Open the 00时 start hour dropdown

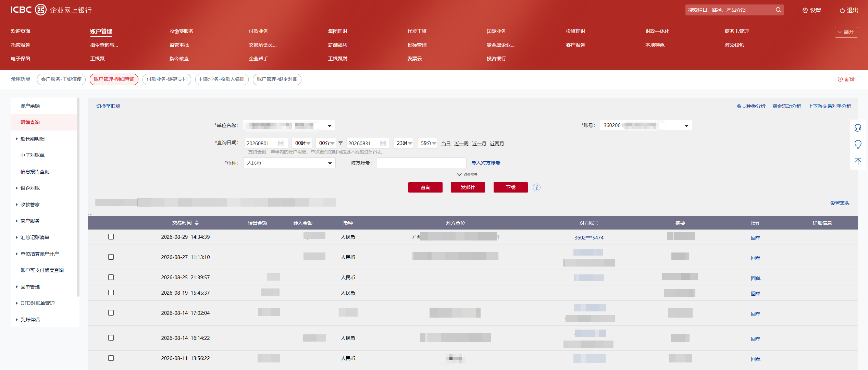pos(301,143)
